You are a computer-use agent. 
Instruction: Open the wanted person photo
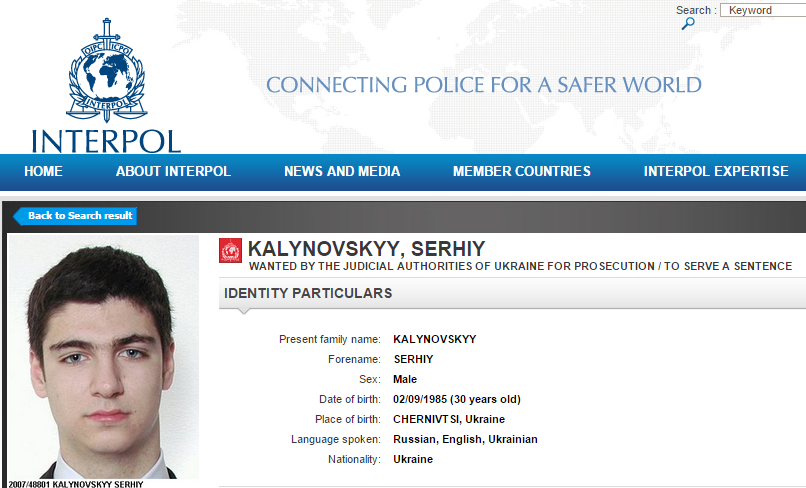tap(104, 357)
